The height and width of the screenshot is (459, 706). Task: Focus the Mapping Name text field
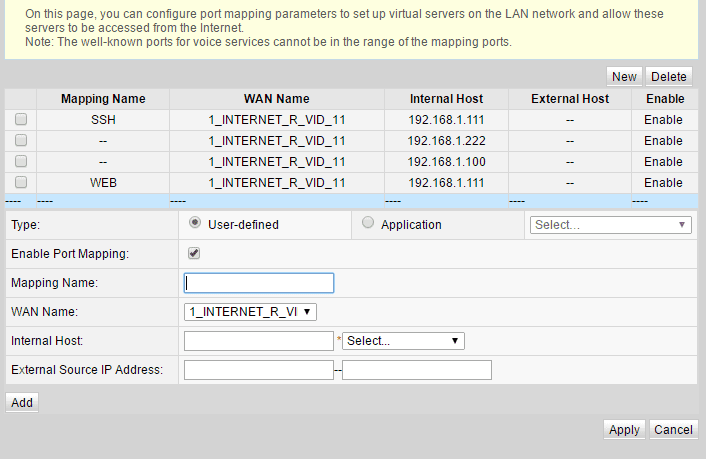coord(259,283)
